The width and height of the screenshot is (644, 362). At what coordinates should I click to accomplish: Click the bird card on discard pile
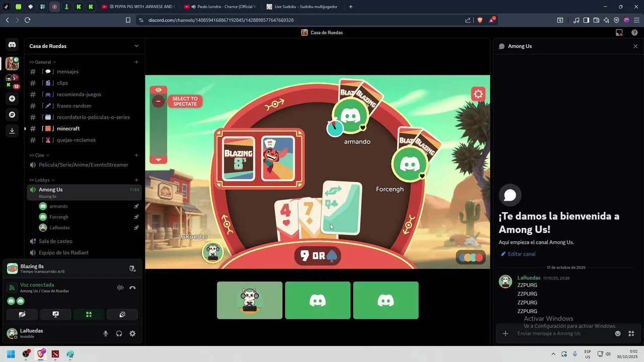tap(278, 158)
